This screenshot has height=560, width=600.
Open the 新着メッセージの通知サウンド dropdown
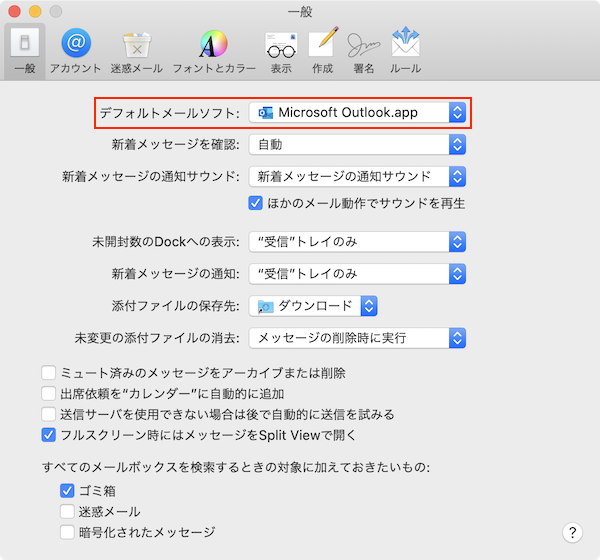click(357, 176)
